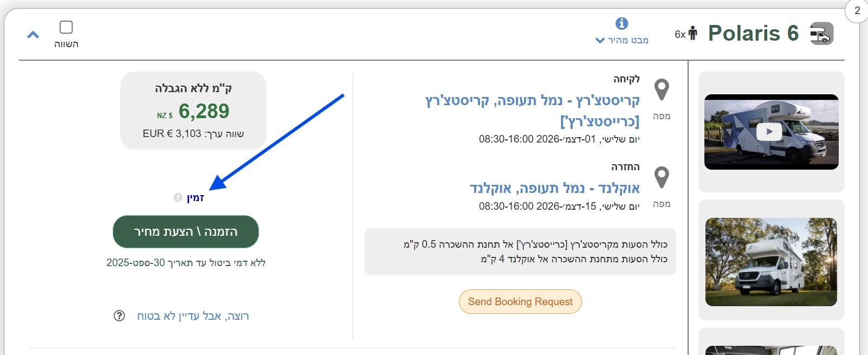Click the זמין availability status label

point(196,198)
